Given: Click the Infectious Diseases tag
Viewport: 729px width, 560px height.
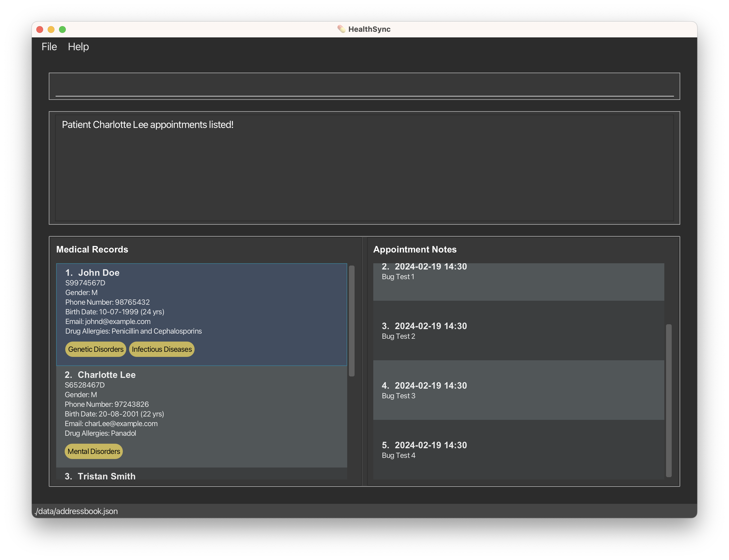Looking at the screenshot, I should click(162, 349).
